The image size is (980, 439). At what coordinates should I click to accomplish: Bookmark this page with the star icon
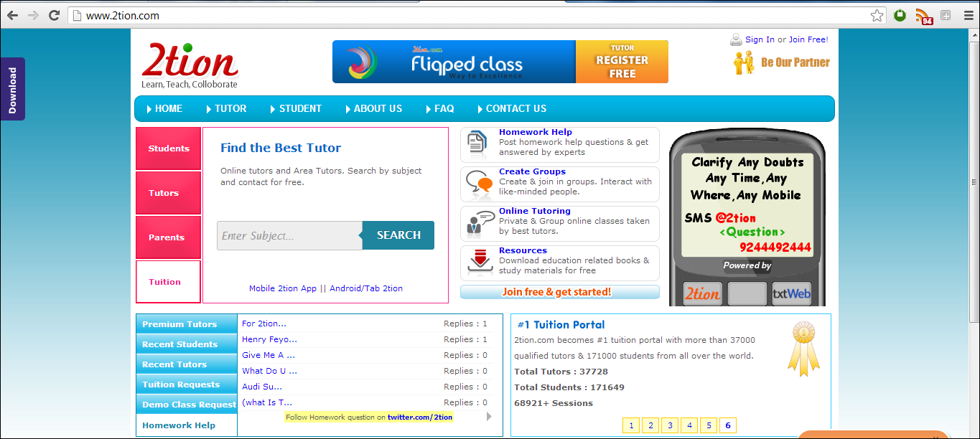tap(877, 15)
